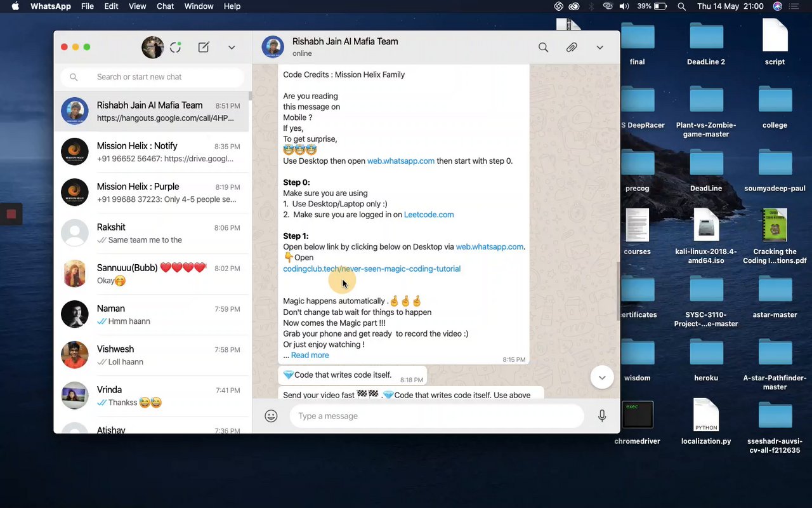Click the Search or start new chat field

pyautogui.click(x=152, y=77)
